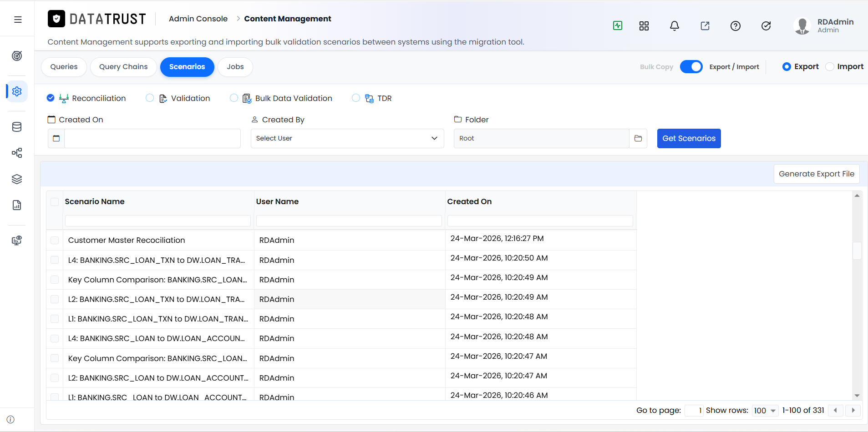Click Generate Export File button
Image resolution: width=868 pixels, height=432 pixels.
point(817,174)
